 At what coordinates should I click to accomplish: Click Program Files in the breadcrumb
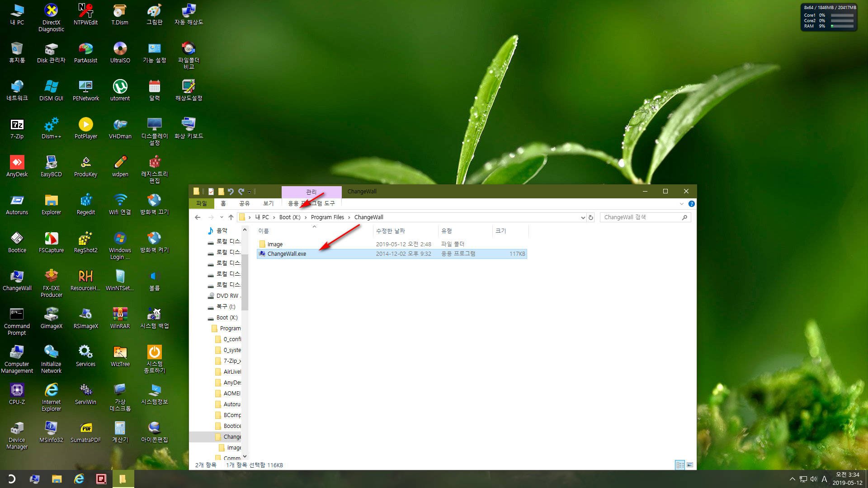point(327,217)
